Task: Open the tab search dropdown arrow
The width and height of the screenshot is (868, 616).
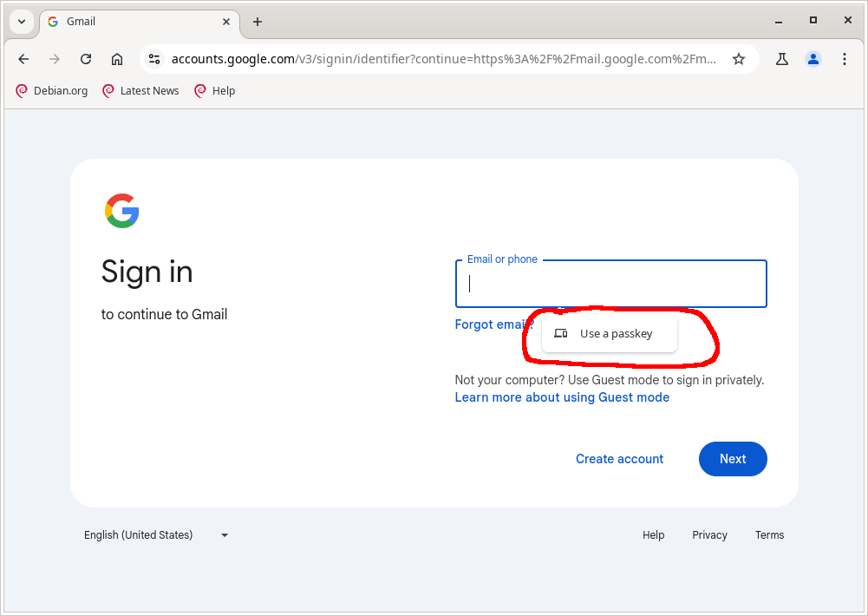Action: click(x=22, y=22)
